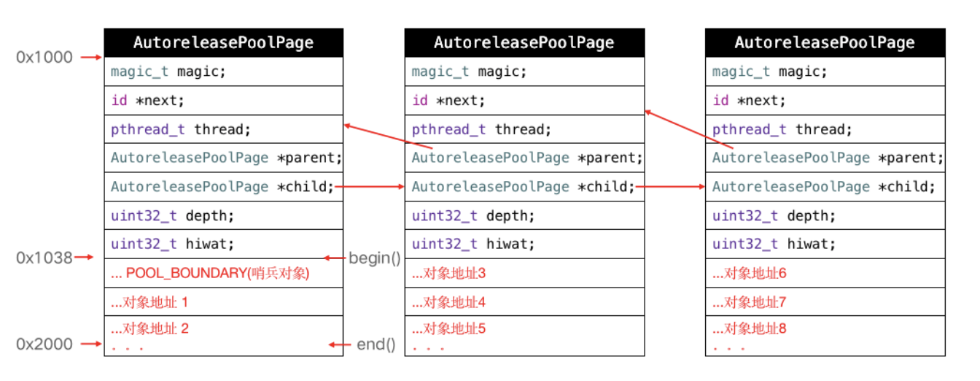Viewport: 980px width, 381px height.
Task: Select the 对象地址7 row
Action: click(825, 301)
